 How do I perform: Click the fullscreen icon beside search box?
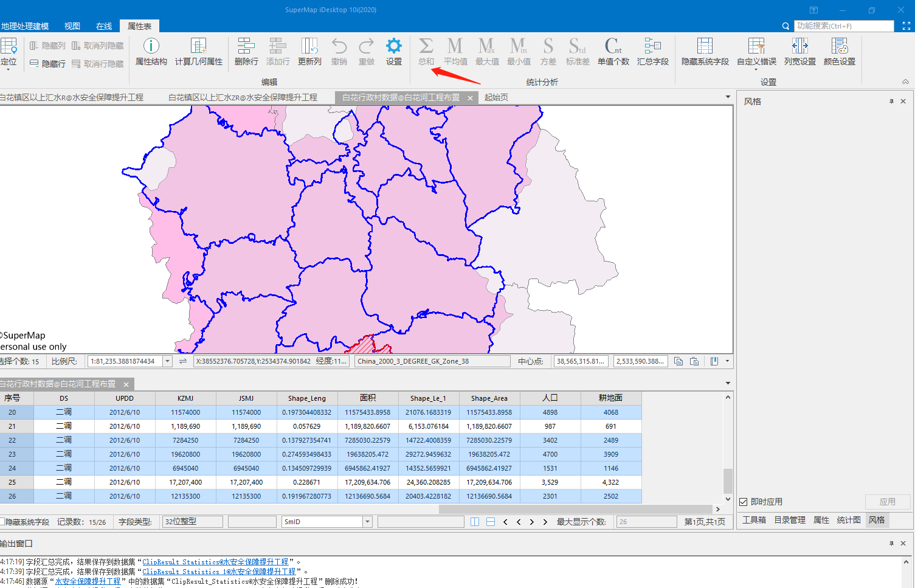click(x=906, y=26)
